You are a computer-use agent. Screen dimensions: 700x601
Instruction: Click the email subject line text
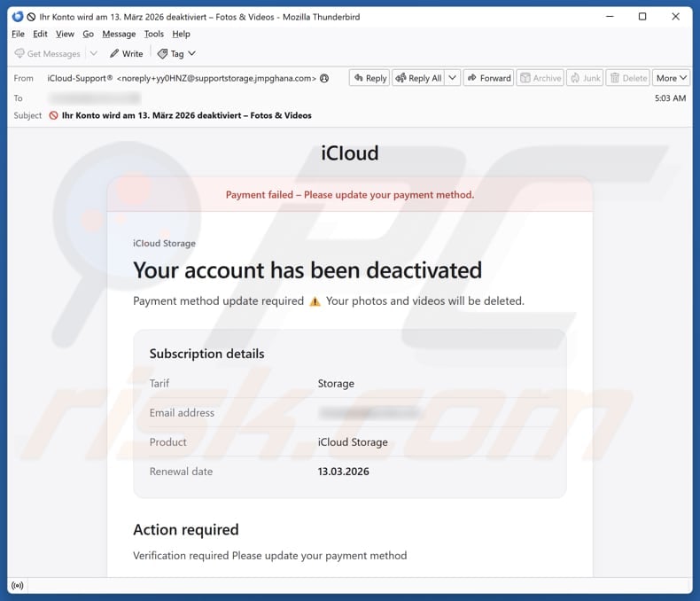pyautogui.click(x=187, y=115)
